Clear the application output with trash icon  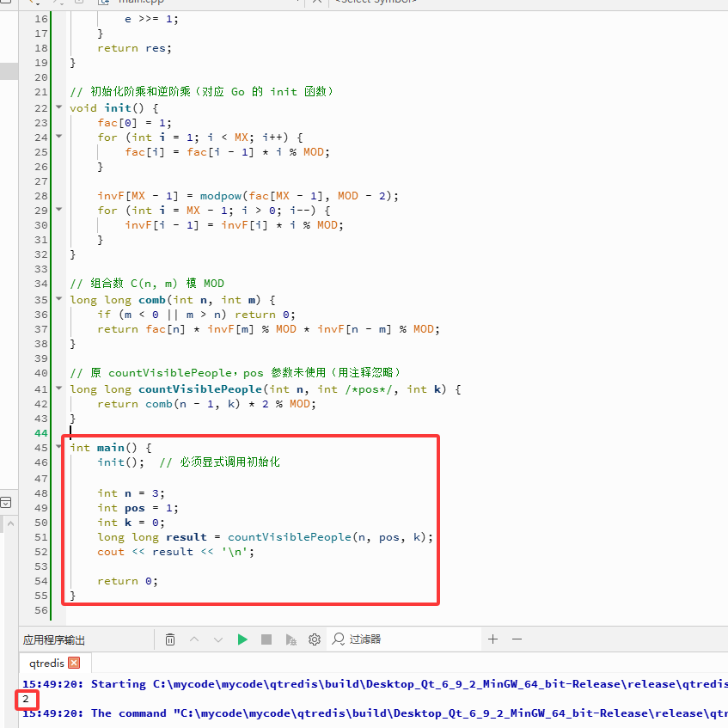coord(170,639)
